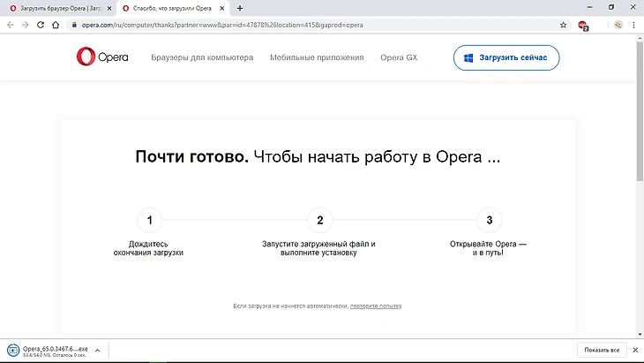Open 'Браузеры для компьютера' menu
Viewport: 644px width, 363px height.
coord(202,57)
